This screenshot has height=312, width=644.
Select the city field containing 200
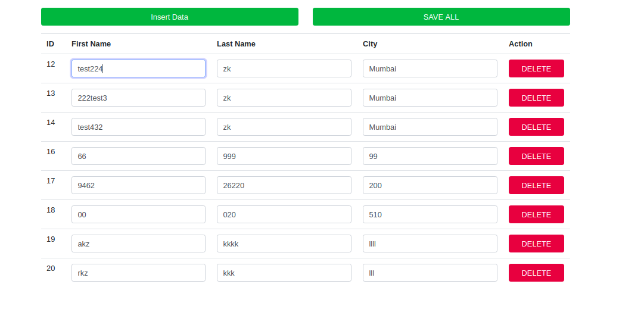tap(430, 185)
